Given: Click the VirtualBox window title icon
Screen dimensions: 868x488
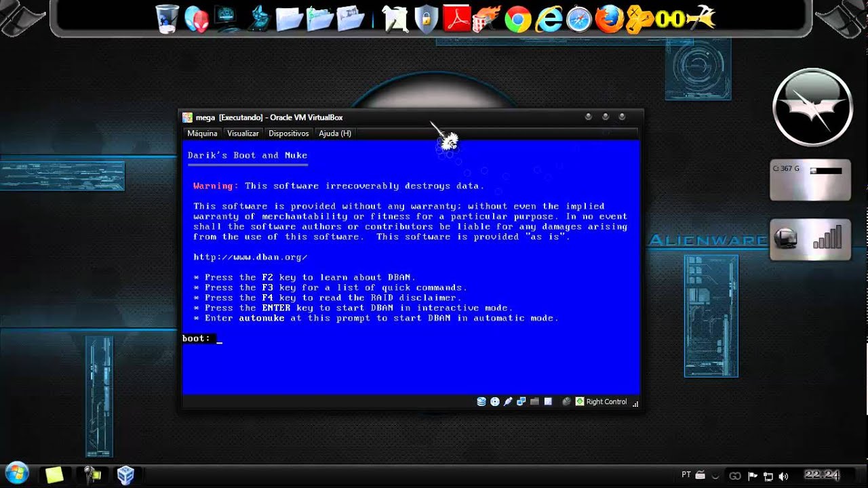Looking at the screenshot, I should pos(188,117).
